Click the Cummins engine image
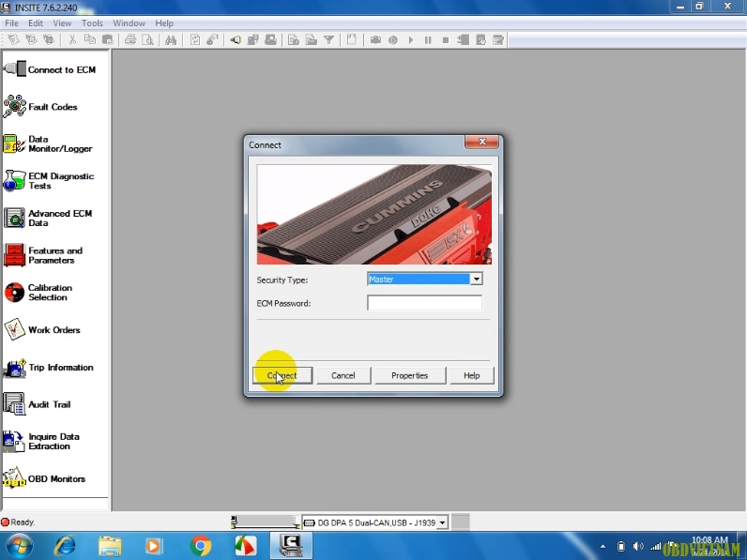 [x=374, y=214]
